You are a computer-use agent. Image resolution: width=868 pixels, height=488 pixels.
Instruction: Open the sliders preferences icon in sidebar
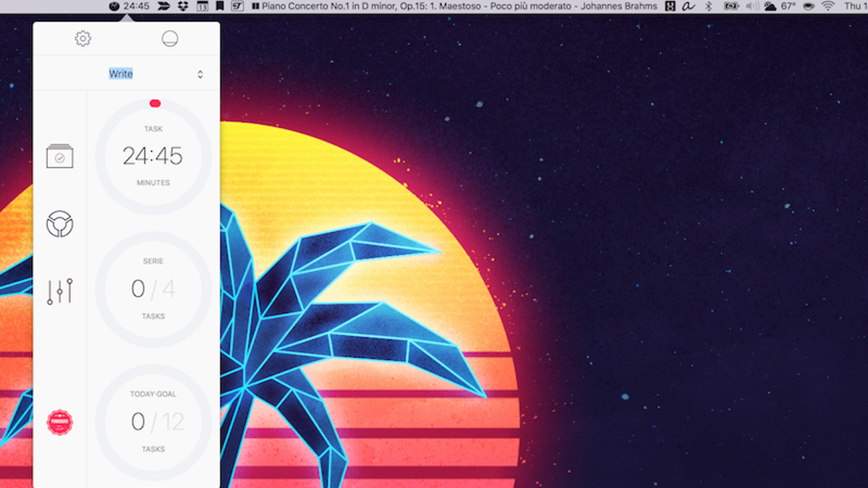pyautogui.click(x=60, y=291)
